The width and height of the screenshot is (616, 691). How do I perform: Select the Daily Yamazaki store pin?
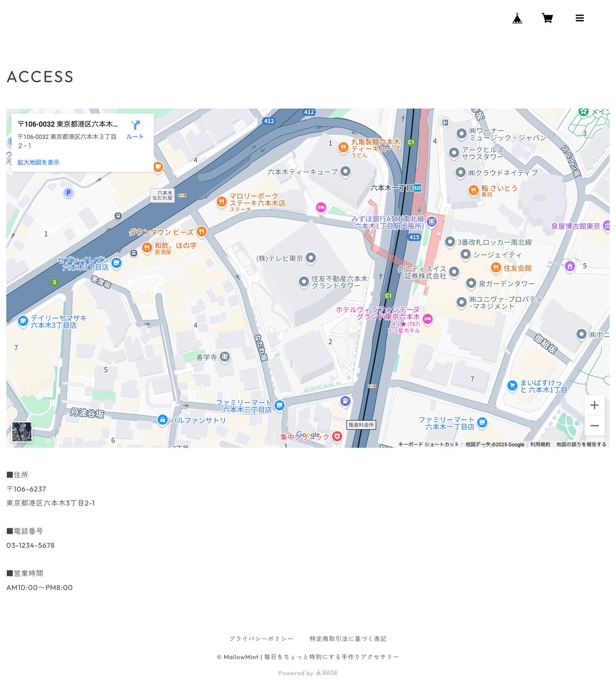(x=23, y=321)
